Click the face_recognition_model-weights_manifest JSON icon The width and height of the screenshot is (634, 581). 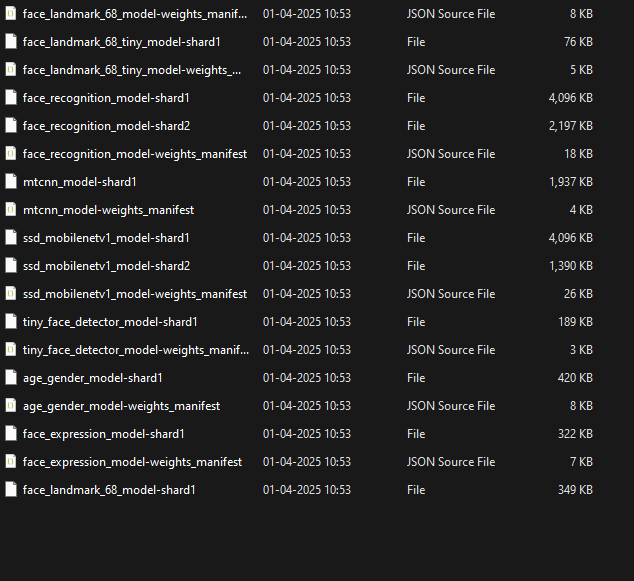click(x=11, y=154)
